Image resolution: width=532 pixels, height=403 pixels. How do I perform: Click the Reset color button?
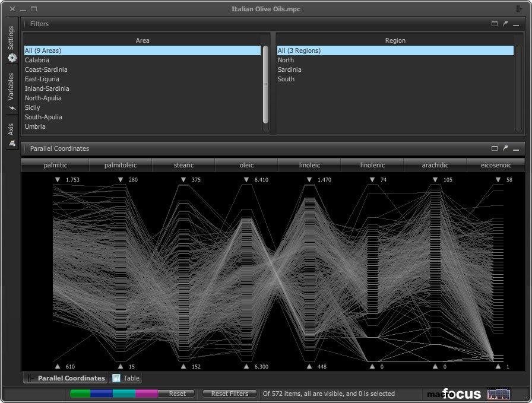coord(177,394)
